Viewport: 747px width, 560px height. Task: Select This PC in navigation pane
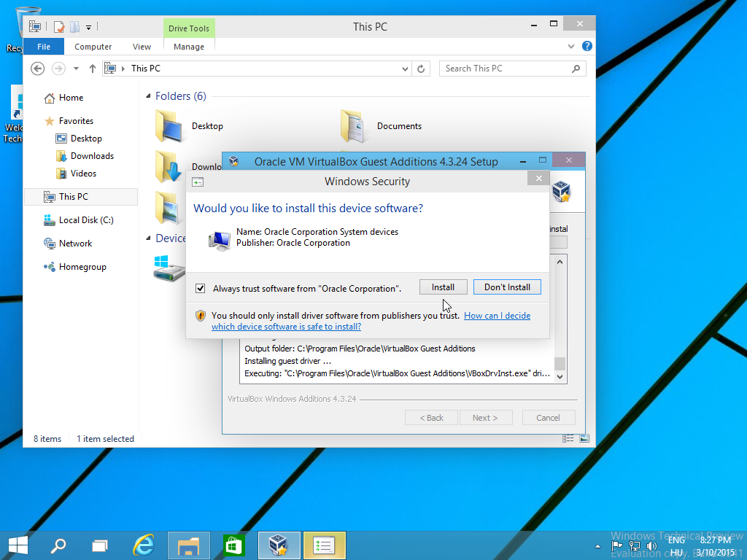coord(81,197)
